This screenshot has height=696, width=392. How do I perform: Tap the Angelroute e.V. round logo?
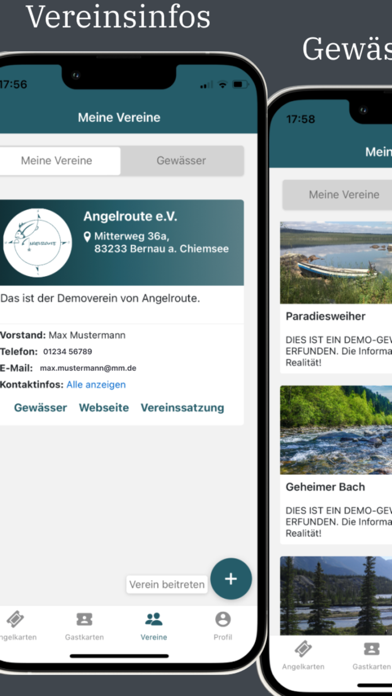(x=37, y=243)
